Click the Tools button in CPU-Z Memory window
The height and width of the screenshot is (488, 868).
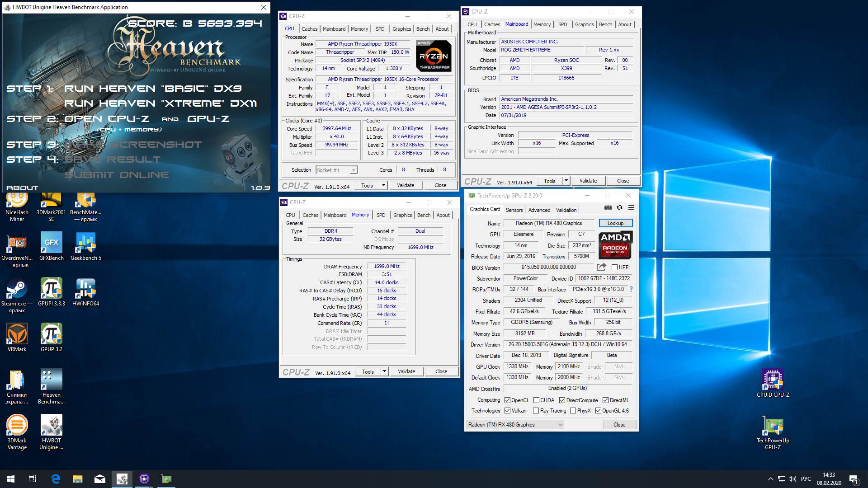pos(368,371)
